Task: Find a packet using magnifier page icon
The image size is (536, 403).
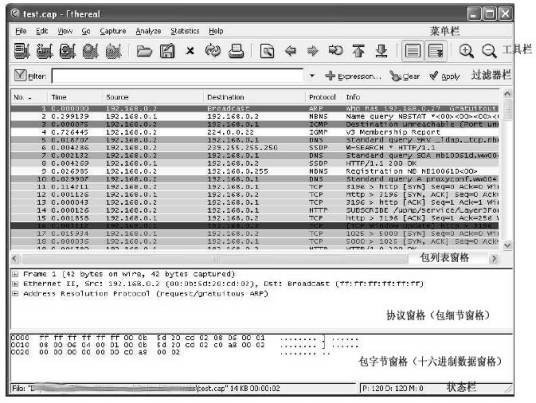Action: click(267, 51)
